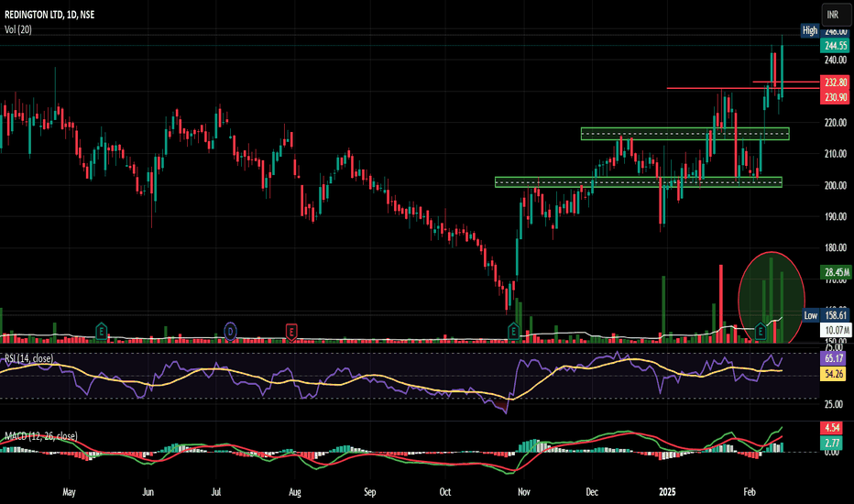Click the 2025 label on the time axis
The image size is (854, 504).
pos(667,492)
